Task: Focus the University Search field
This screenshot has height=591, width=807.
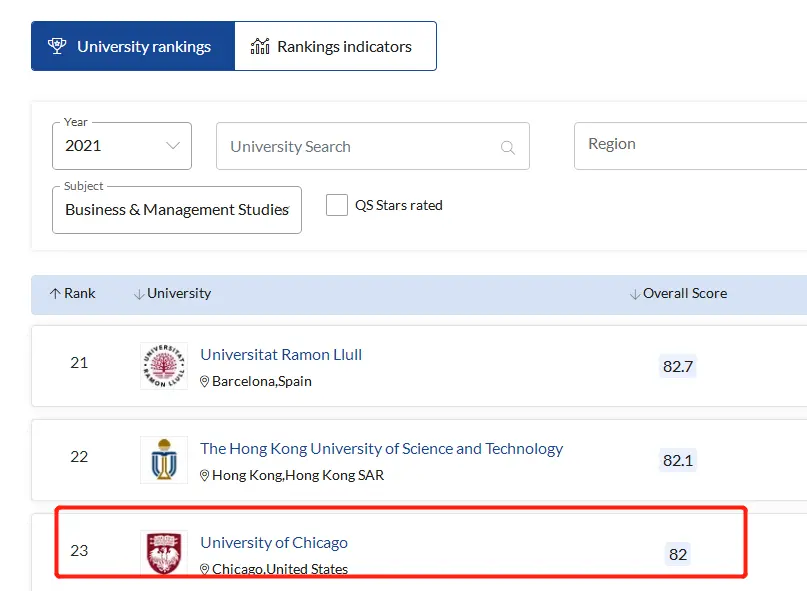Action: (373, 146)
